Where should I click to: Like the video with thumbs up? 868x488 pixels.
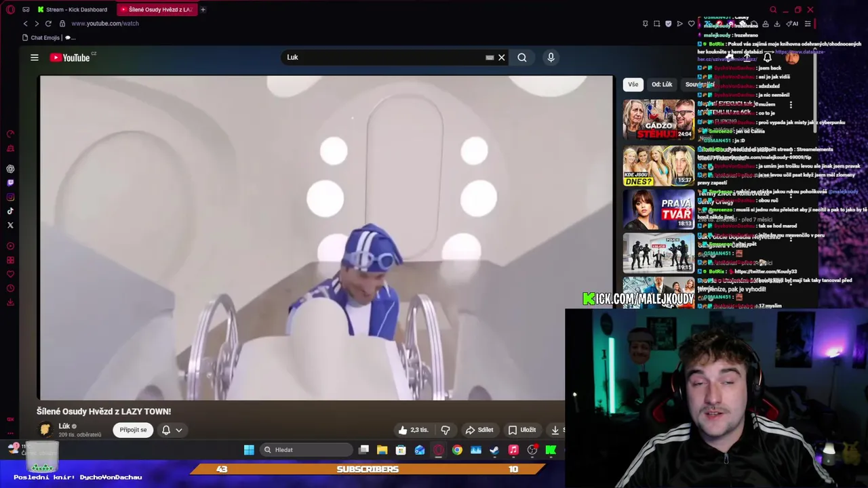(x=412, y=430)
